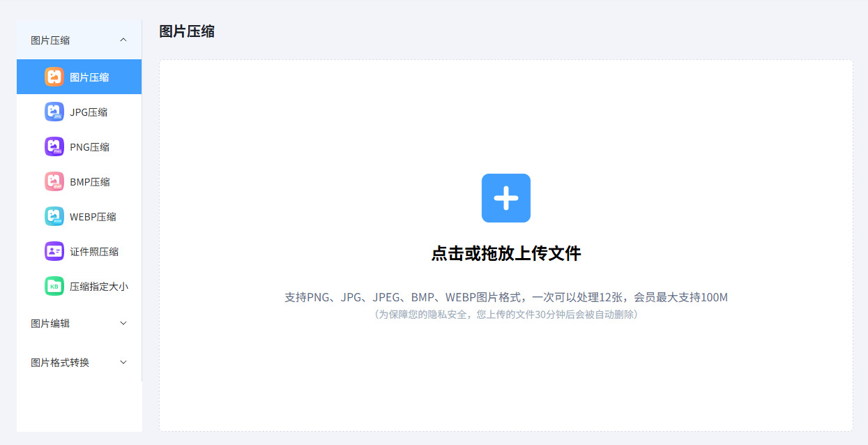
Task: Click the 图片格式转换 category label
Action: (x=60, y=363)
